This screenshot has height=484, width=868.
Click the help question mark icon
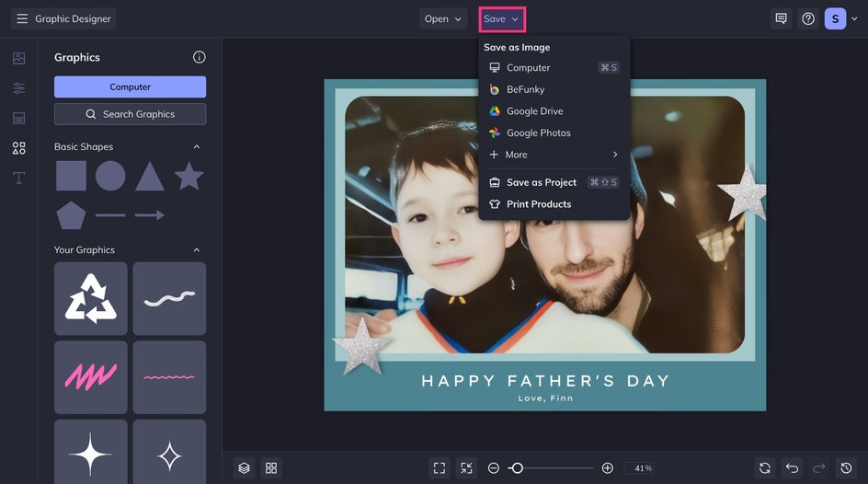click(808, 18)
